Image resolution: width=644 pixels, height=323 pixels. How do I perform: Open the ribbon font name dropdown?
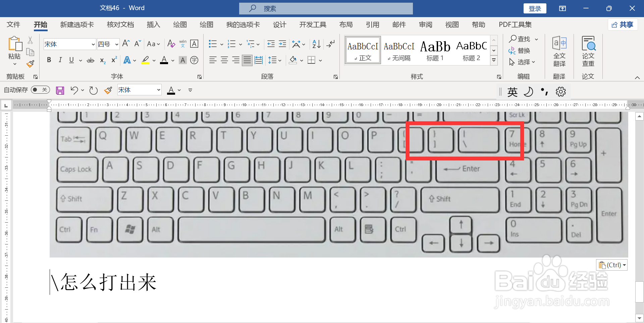point(93,44)
